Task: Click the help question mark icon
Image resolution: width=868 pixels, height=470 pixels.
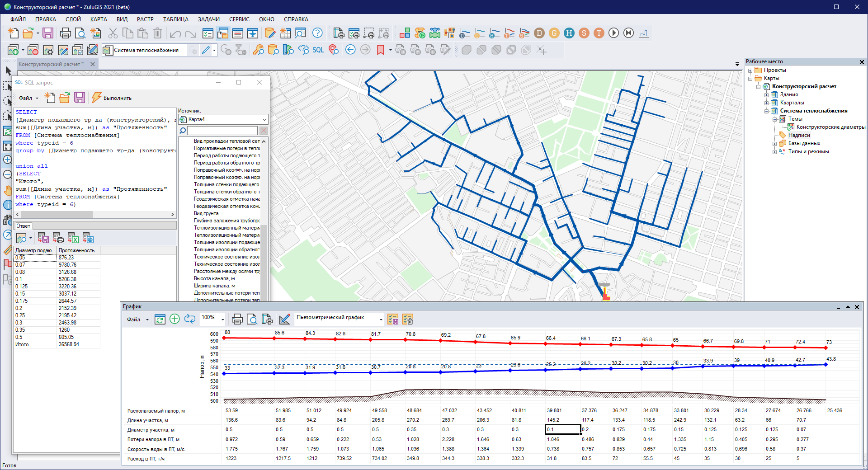Action: 318,33
